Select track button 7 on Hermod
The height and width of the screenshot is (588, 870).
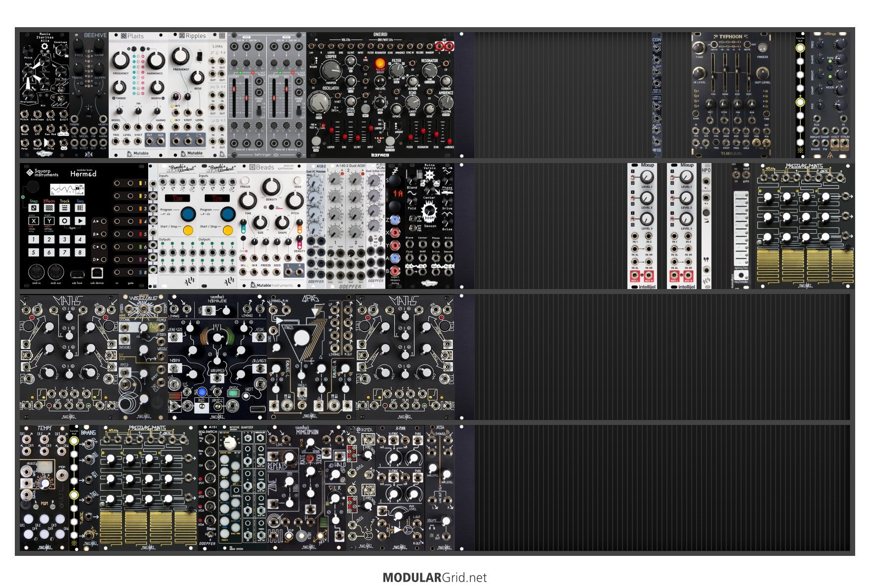pos(65,252)
